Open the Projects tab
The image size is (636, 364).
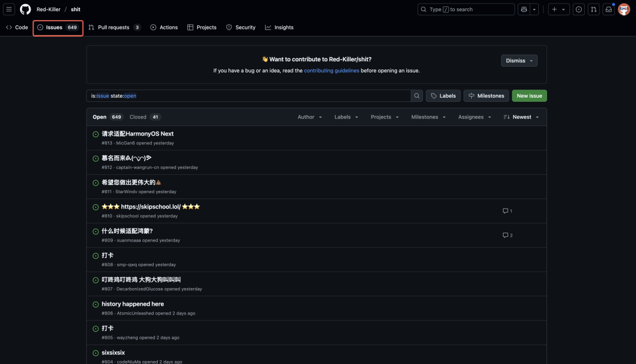201,28
